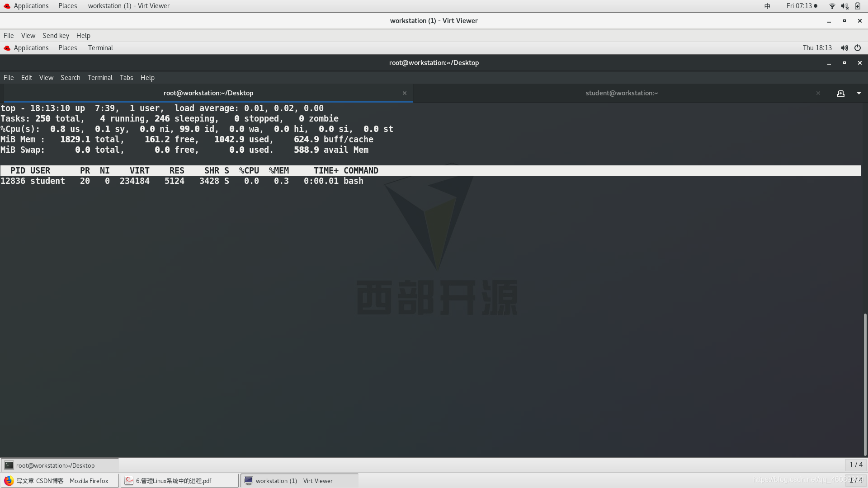Click the network status icon in top bar

point(832,5)
